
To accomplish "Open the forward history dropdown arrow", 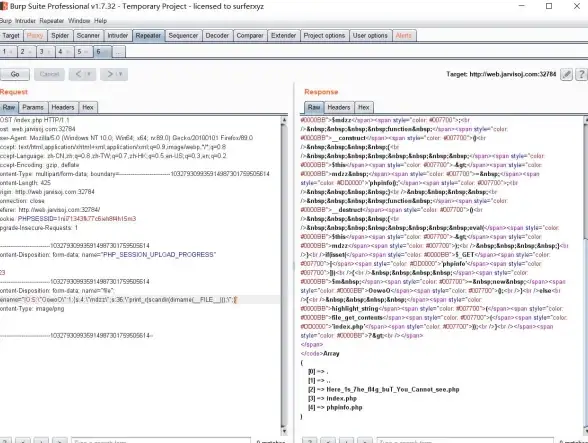I will tap(121, 74).
